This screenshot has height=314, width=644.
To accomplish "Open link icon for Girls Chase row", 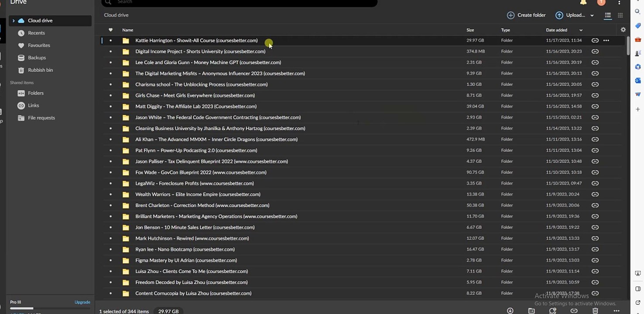I will click(595, 96).
